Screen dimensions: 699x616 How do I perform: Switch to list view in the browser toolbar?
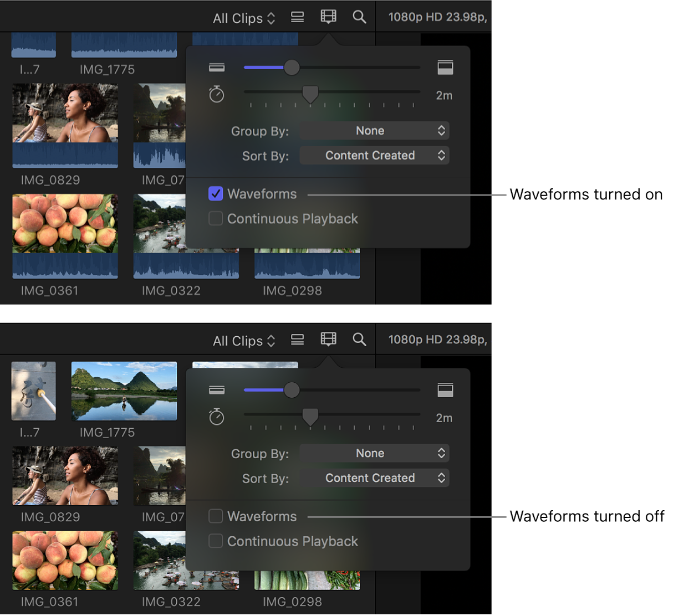(297, 17)
